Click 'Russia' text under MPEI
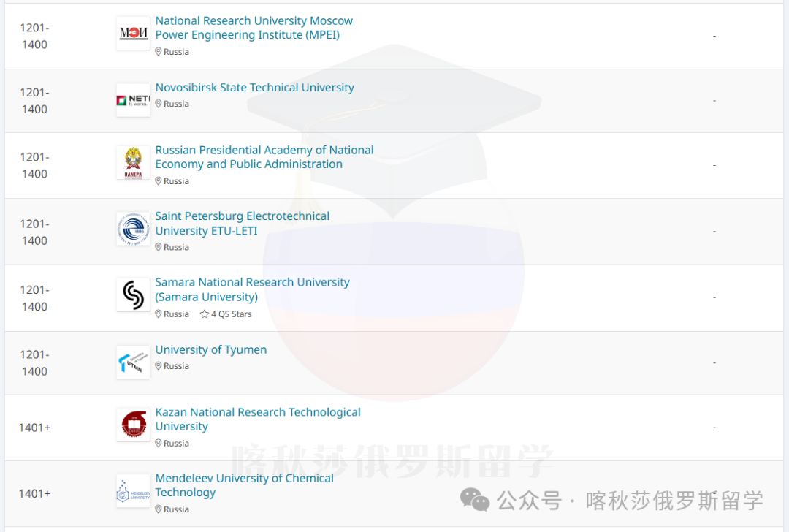This screenshot has height=532, width=789. pos(176,52)
